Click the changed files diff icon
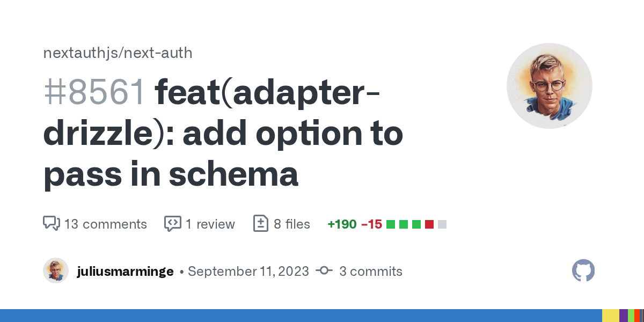The image size is (644, 322). tap(260, 223)
